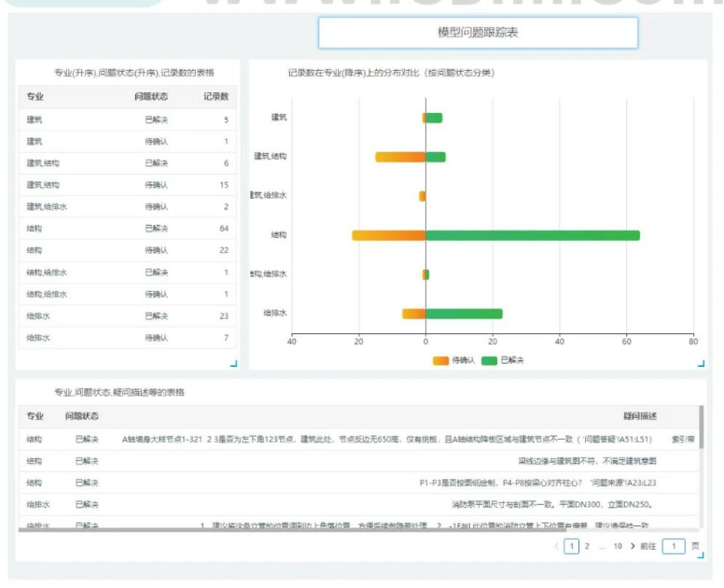Viewport: 724px width, 588px height.
Task: Select the 建筑 待确认 row with count 1
Action: pos(128,141)
